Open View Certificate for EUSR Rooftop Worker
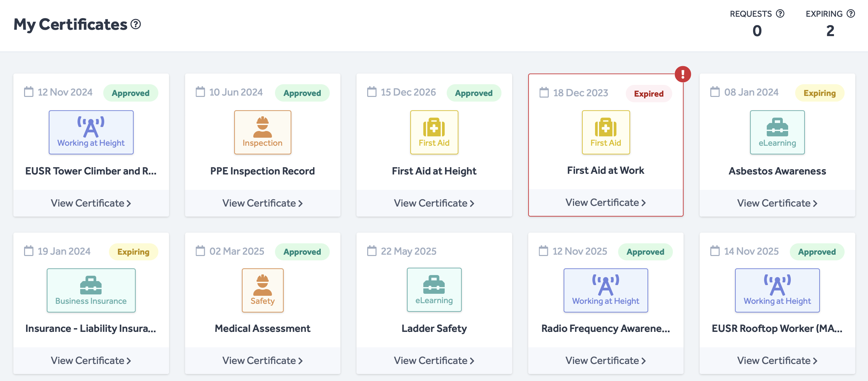The width and height of the screenshot is (868, 381). tap(777, 360)
